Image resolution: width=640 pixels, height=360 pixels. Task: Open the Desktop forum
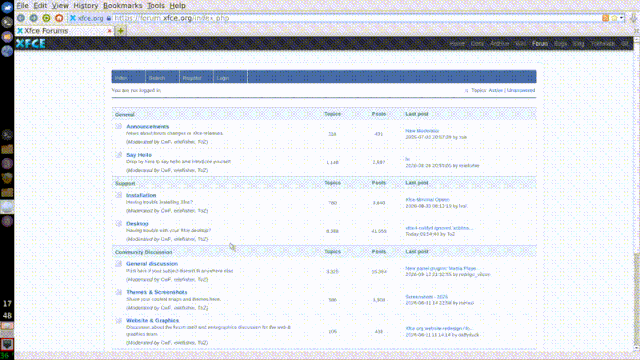coord(137,223)
